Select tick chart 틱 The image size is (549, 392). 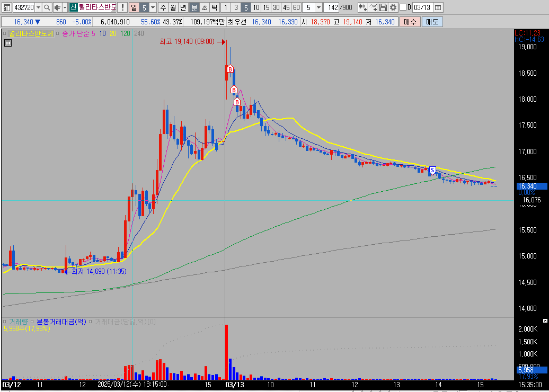(214, 7)
